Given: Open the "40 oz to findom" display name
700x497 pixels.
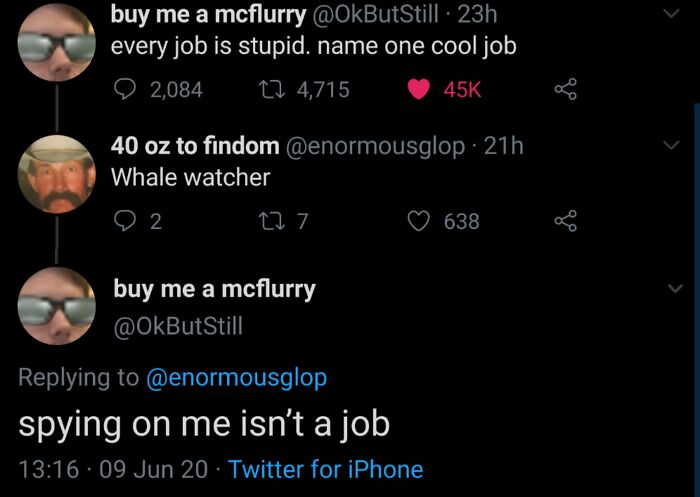Looking at the screenshot, I should (195, 146).
